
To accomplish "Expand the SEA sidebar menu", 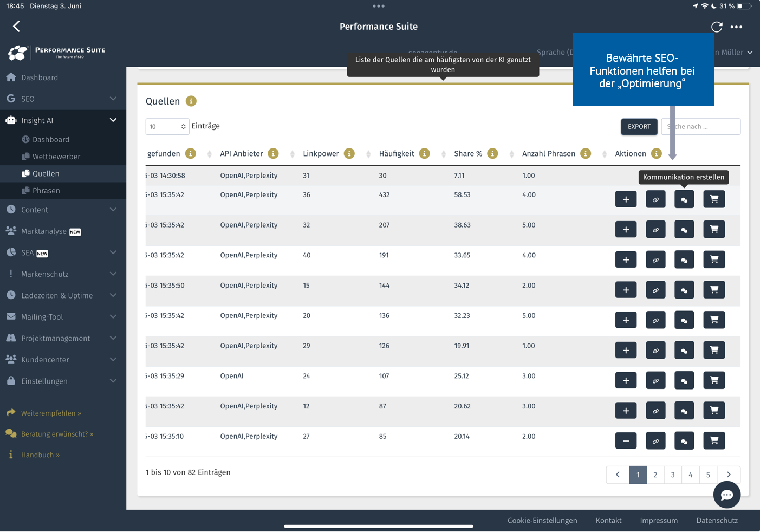I will [63, 252].
